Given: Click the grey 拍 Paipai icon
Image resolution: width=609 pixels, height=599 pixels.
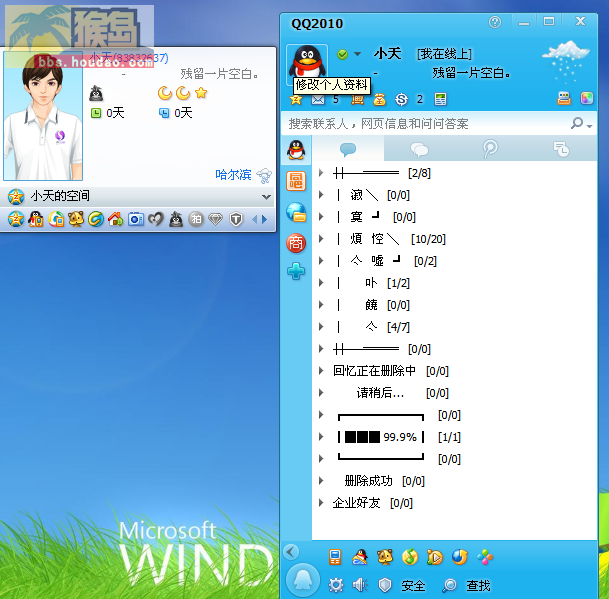Looking at the screenshot, I should click(196, 219).
